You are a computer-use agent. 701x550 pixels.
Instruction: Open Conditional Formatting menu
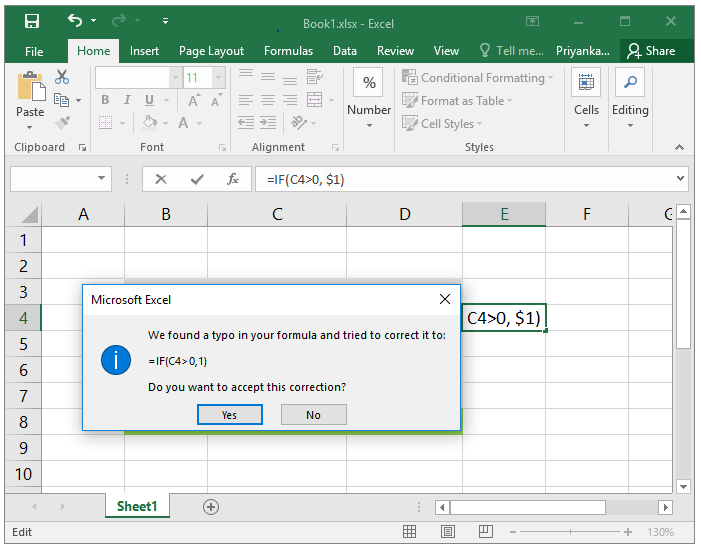[477, 78]
